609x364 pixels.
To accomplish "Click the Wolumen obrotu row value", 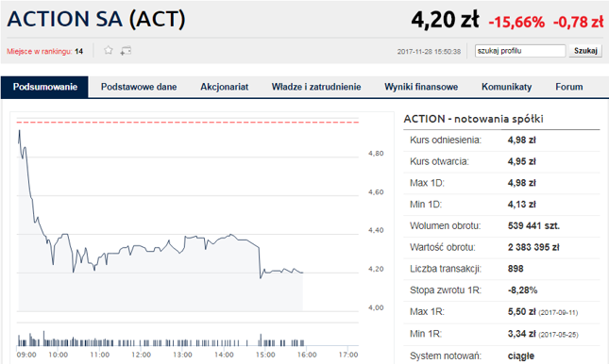I will click(533, 226).
